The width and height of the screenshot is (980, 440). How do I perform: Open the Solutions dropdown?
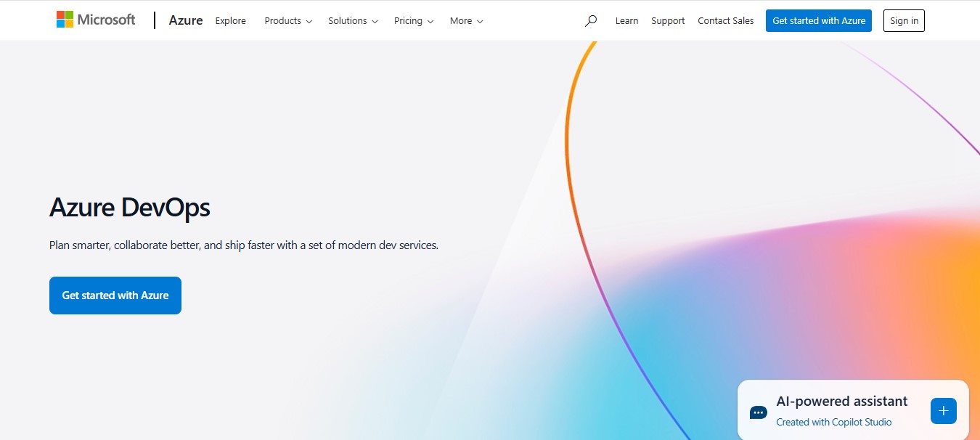click(x=352, y=21)
